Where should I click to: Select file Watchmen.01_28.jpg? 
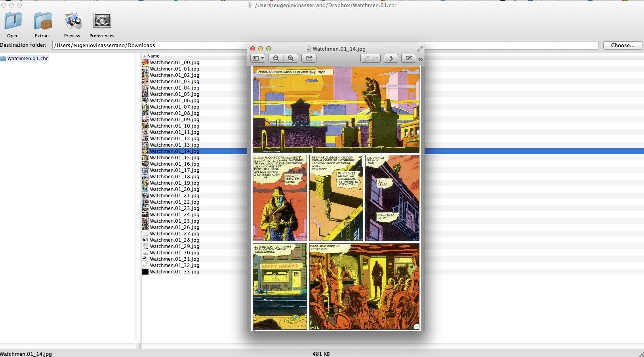[175, 240]
